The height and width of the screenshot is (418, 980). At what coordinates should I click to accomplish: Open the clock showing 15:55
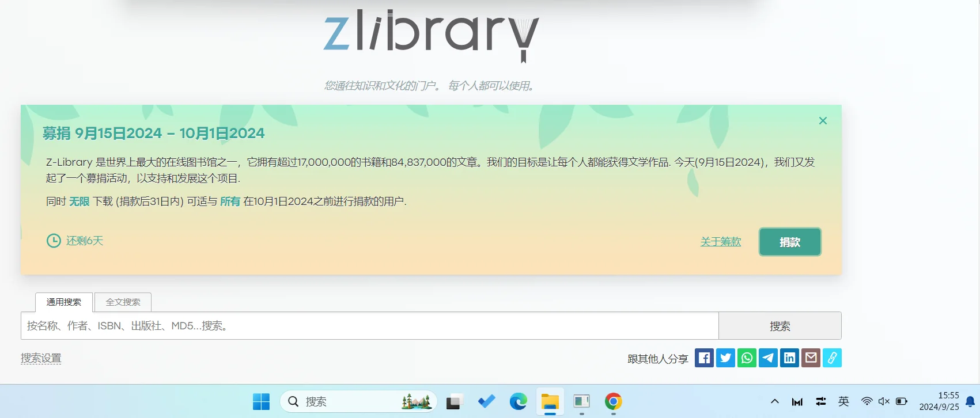[939, 401]
